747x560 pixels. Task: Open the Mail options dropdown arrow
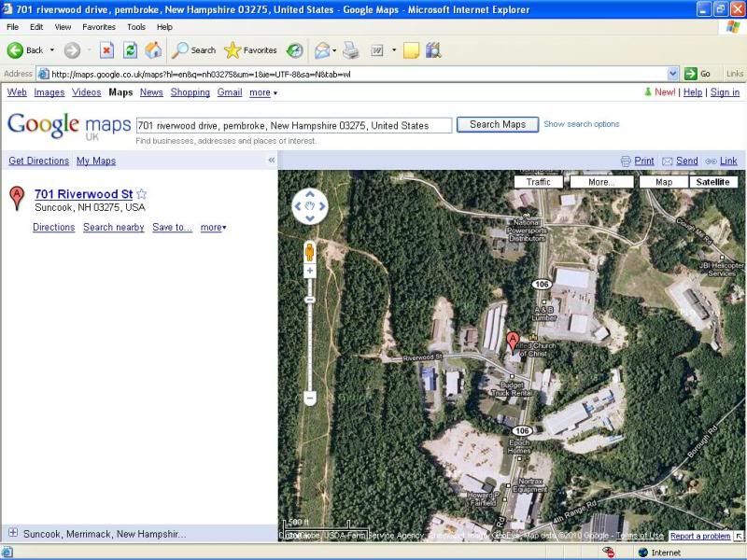point(334,50)
